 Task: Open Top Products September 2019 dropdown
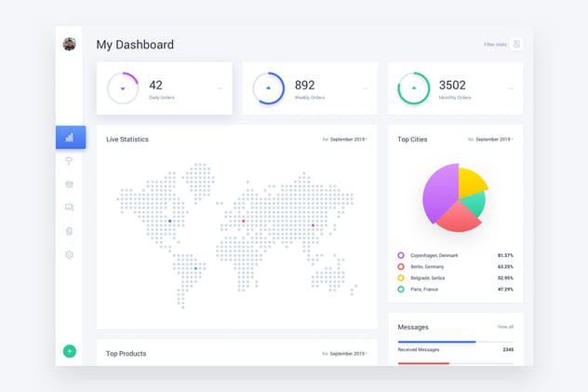point(345,354)
